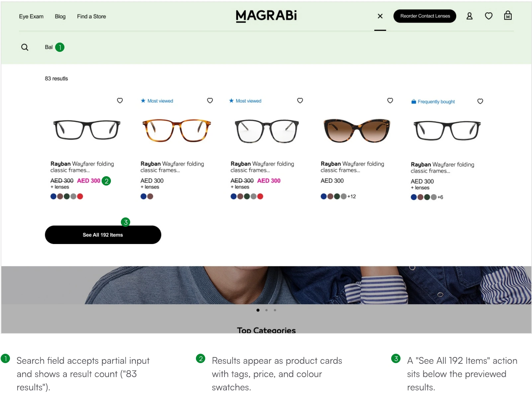
Task: Favorite the round black frame product
Action: (x=300, y=100)
